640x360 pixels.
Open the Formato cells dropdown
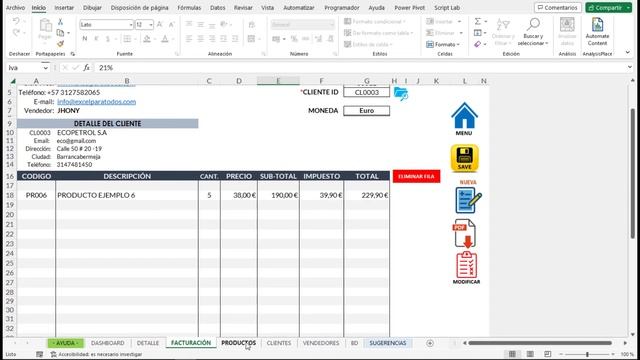pos(444,44)
